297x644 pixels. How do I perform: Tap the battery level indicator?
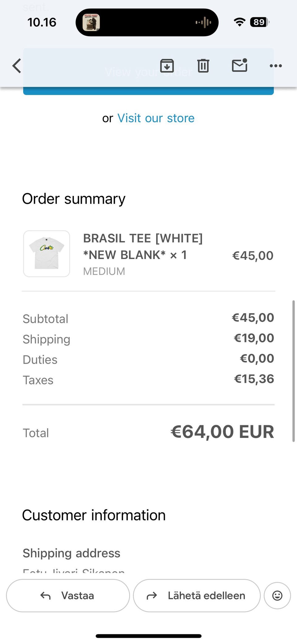[x=260, y=22]
